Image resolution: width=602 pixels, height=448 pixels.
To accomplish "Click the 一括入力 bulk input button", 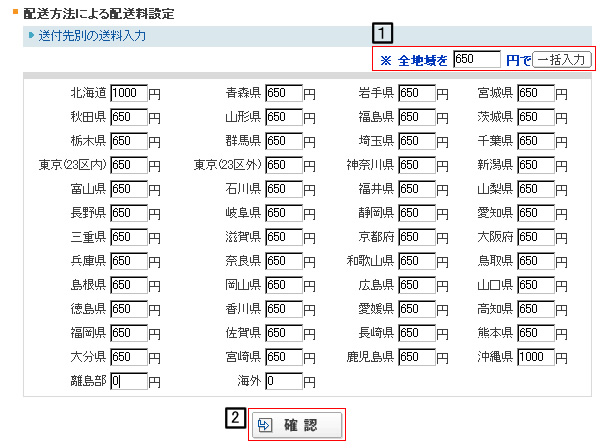I will pos(562,60).
